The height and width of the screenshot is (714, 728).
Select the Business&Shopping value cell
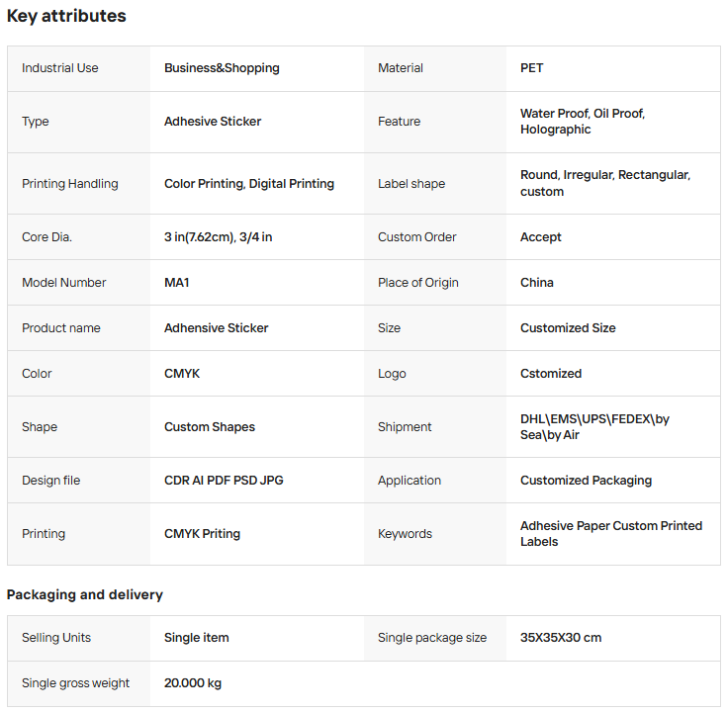coord(222,68)
